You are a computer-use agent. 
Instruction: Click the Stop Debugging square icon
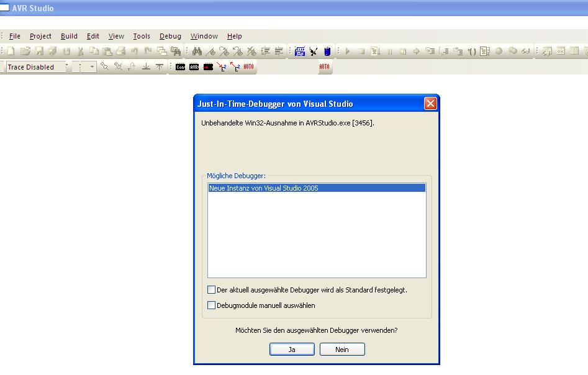(361, 51)
